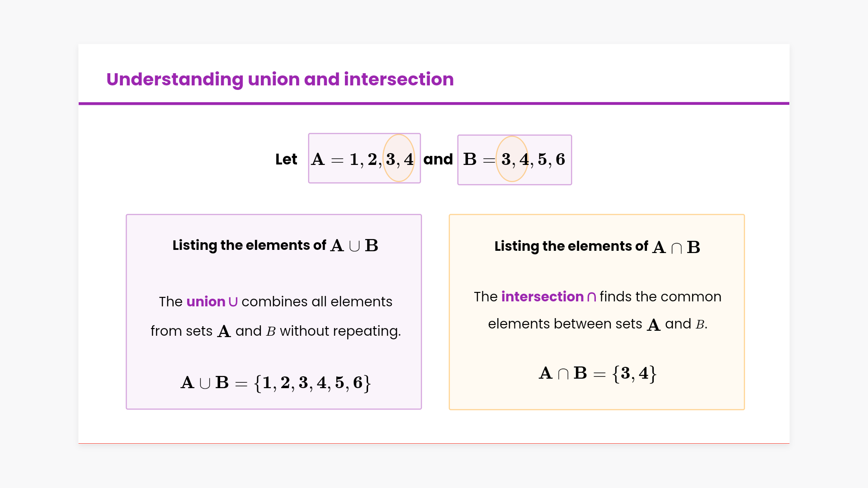Click the bold letter A in the set A definition
This screenshot has height=488, width=868.
(x=318, y=160)
